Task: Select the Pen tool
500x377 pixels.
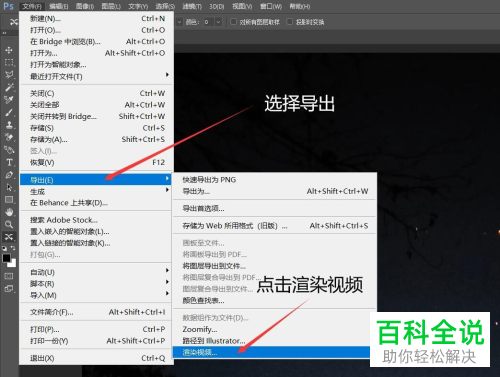Action: click(9, 175)
